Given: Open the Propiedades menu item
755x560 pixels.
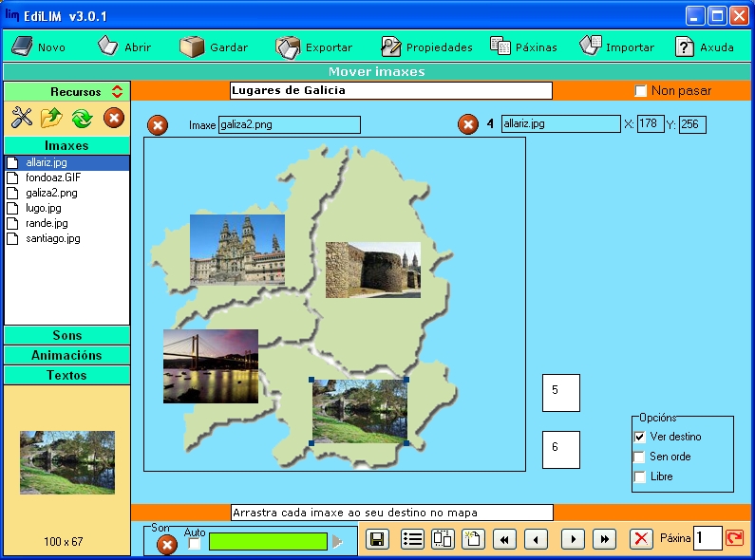Looking at the screenshot, I should [x=426, y=47].
